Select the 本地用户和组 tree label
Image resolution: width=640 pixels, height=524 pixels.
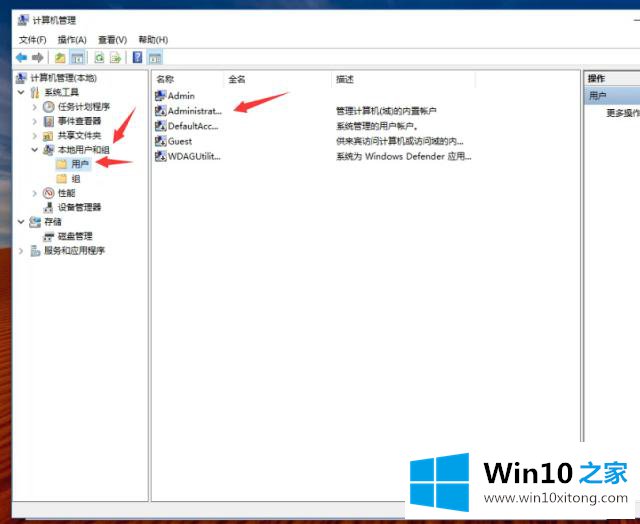84,150
